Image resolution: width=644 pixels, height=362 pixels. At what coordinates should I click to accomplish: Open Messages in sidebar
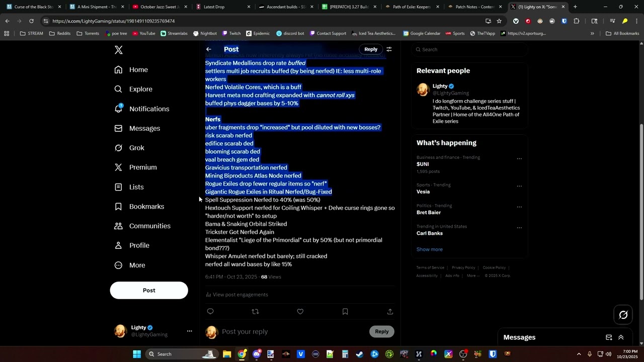tap(137, 128)
